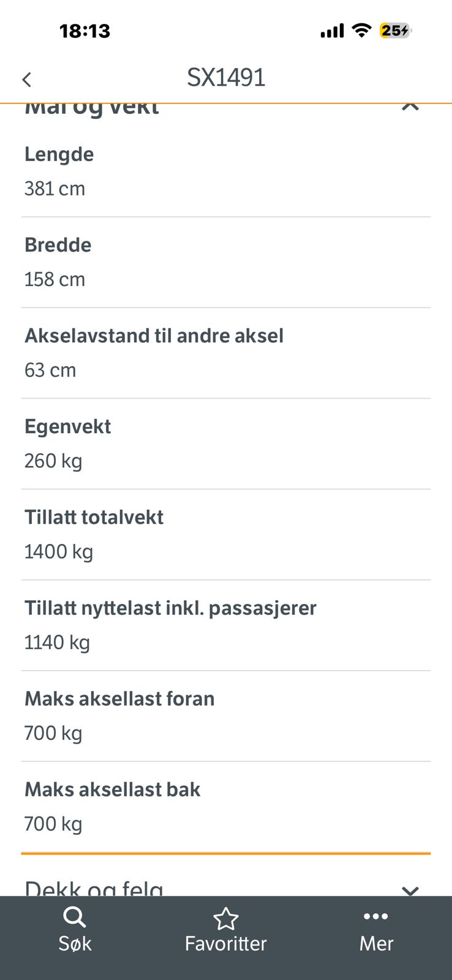Screen dimensions: 452x980
Task: Expand the Dekk og felg section heading
Action: (x=94, y=888)
